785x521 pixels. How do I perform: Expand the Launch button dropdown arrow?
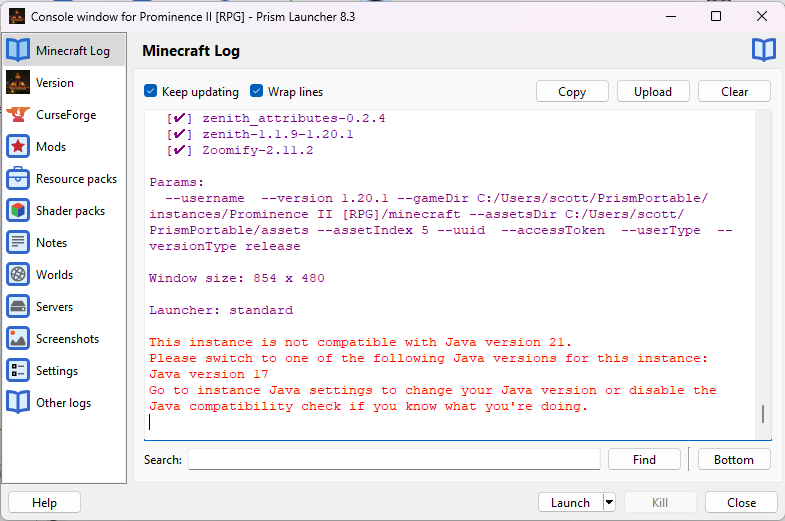coord(609,502)
